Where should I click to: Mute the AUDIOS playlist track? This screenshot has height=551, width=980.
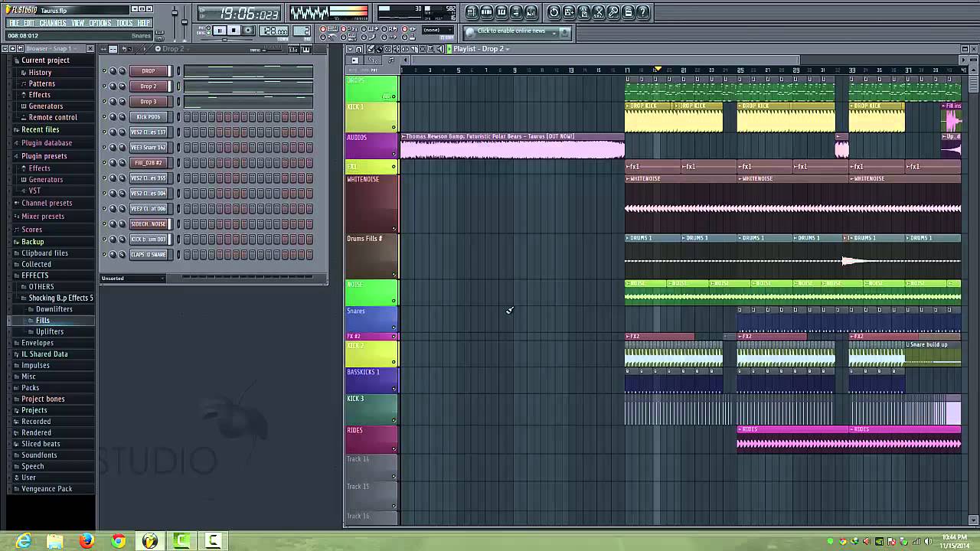coord(394,154)
